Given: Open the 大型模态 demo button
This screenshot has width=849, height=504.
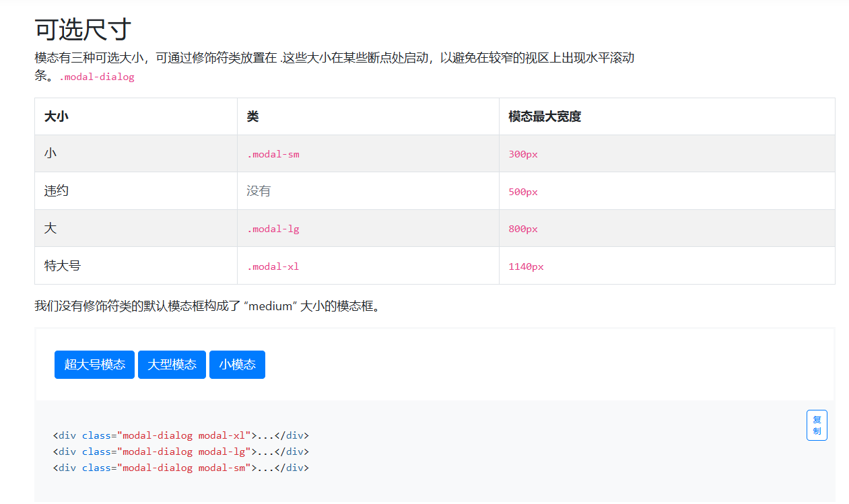Looking at the screenshot, I should coord(172,365).
